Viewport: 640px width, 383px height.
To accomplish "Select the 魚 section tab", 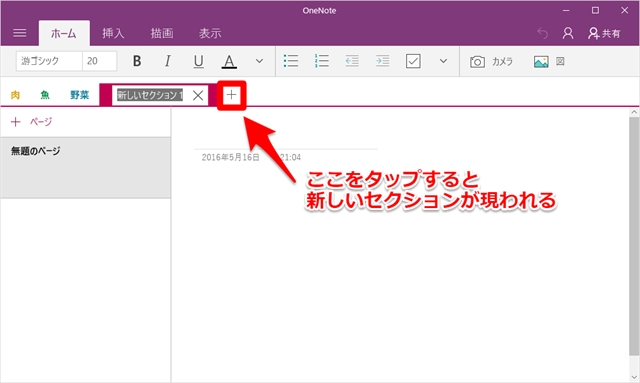I will pyautogui.click(x=45, y=95).
